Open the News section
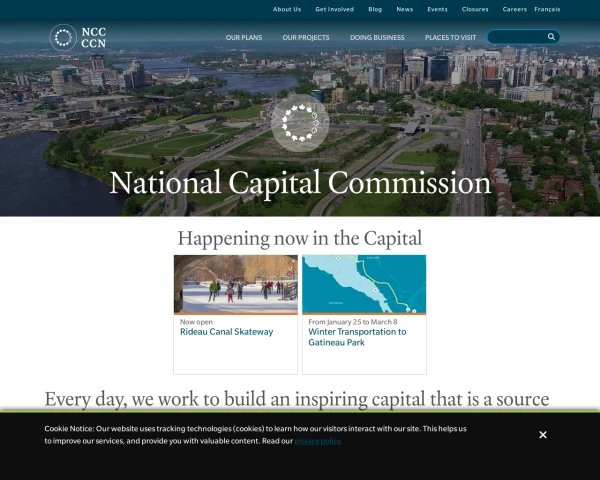This screenshot has height=480, width=600. (404, 9)
